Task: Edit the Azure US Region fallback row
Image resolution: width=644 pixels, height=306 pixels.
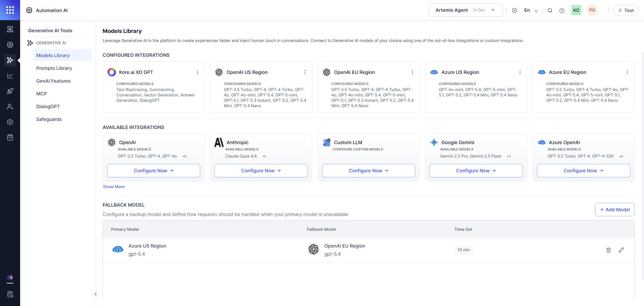Action: tap(621, 250)
